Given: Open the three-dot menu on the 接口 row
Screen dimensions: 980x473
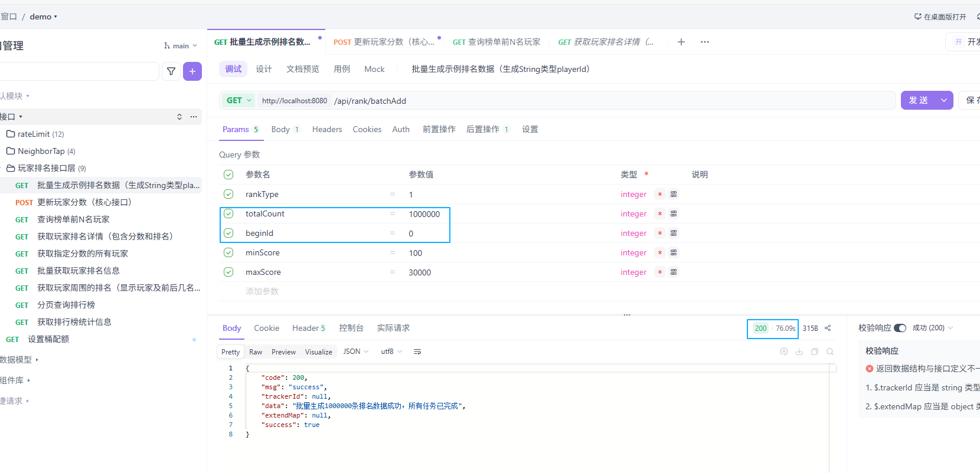Looking at the screenshot, I should point(194,117).
